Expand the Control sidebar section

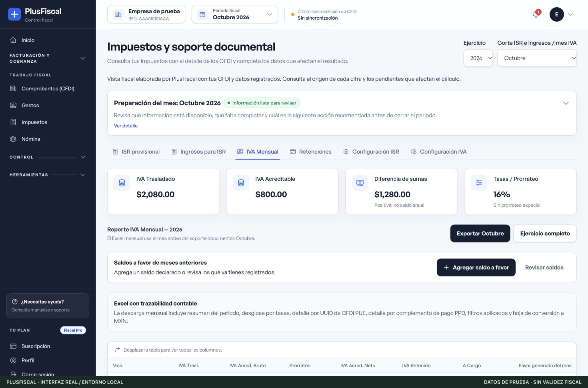pyautogui.click(x=48, y=157)
